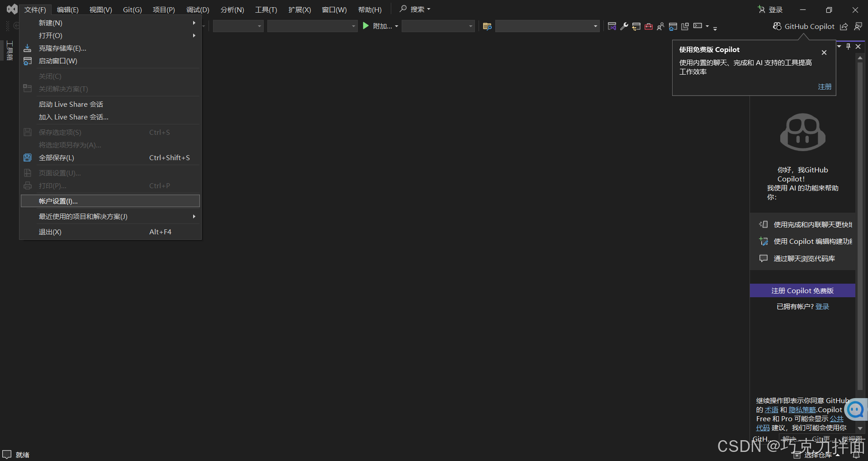
Task: Open 帐户设置(I)... from File menu
Action: click(x=110, y=201)
